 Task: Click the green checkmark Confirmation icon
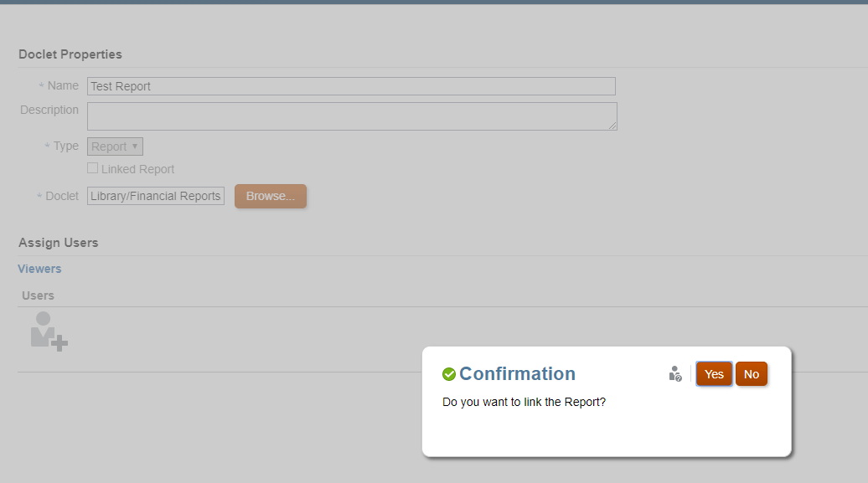pyautogui.click(x=449, y=374)
